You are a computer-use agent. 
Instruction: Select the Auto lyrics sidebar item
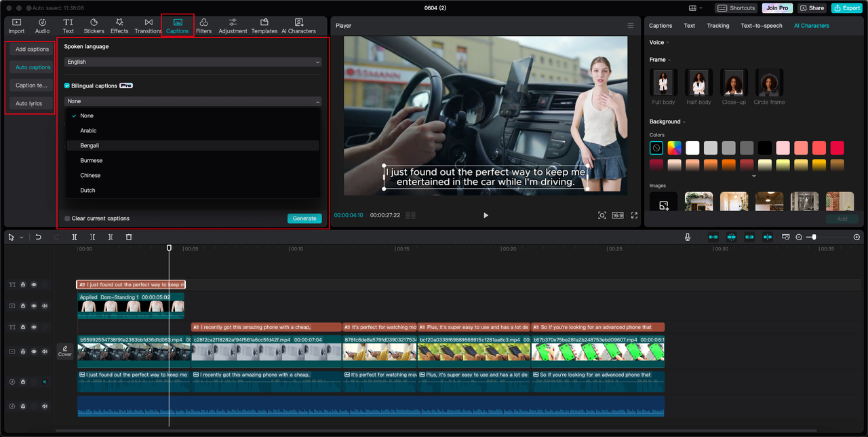click(x=29, y=104)
